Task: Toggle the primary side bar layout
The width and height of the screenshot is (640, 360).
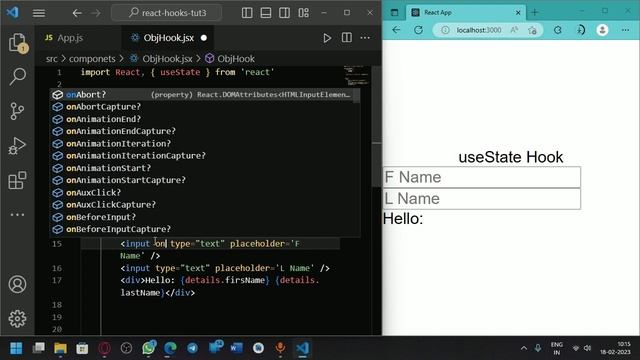Action: pos(247,13)
